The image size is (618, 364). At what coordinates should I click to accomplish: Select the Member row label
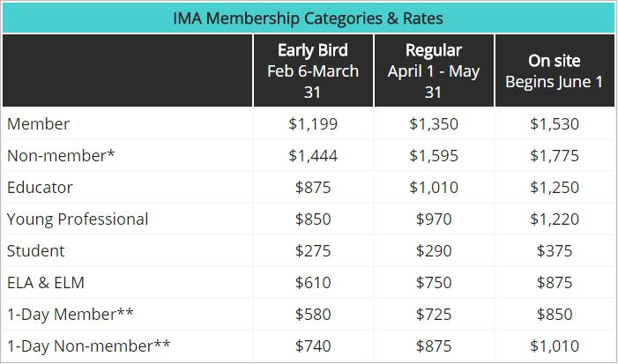coord(38,123)
